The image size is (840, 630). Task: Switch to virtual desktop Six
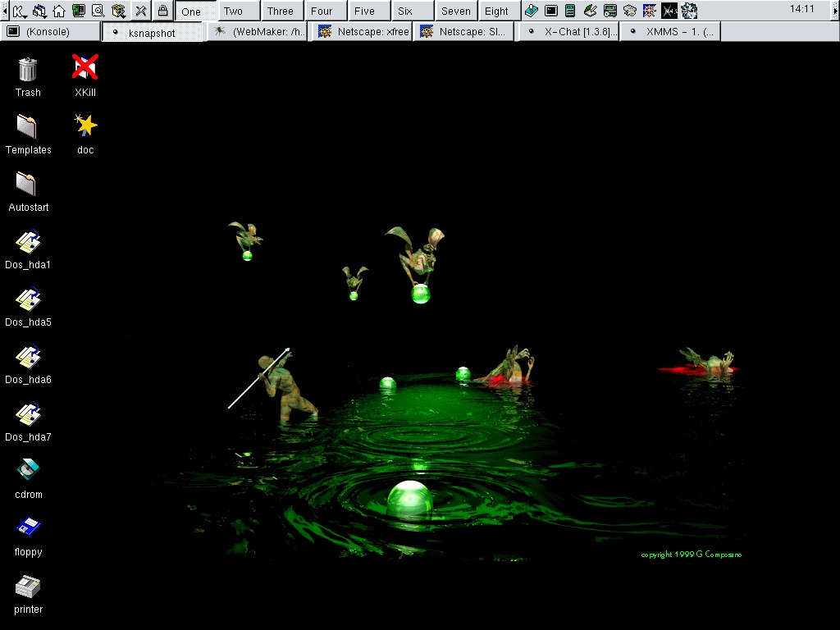412,11
